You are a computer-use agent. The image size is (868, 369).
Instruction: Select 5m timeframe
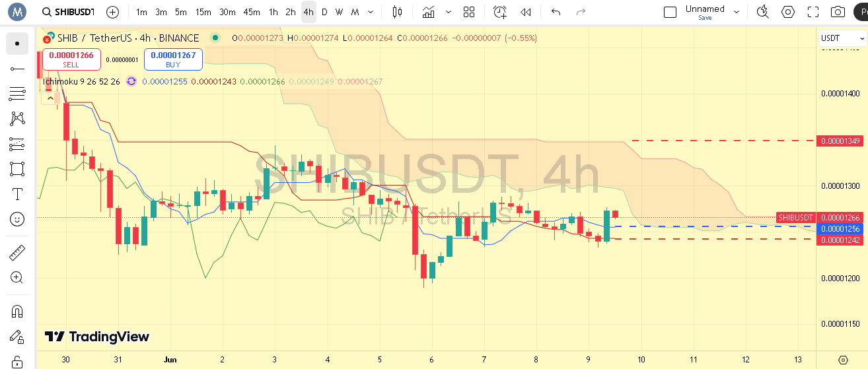tap(181, 12)
